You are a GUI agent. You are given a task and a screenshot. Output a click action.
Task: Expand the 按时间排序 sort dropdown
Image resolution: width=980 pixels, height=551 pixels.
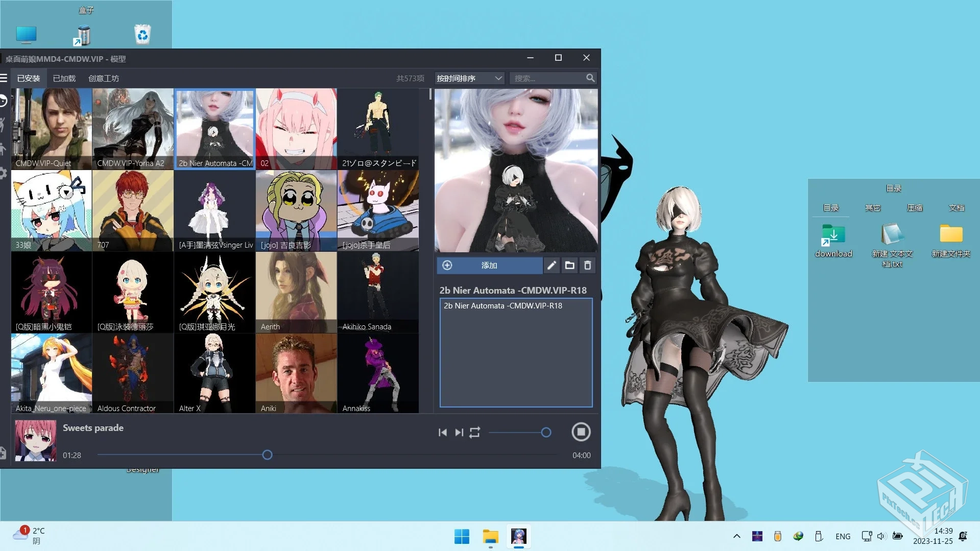(x=468, y=78)
